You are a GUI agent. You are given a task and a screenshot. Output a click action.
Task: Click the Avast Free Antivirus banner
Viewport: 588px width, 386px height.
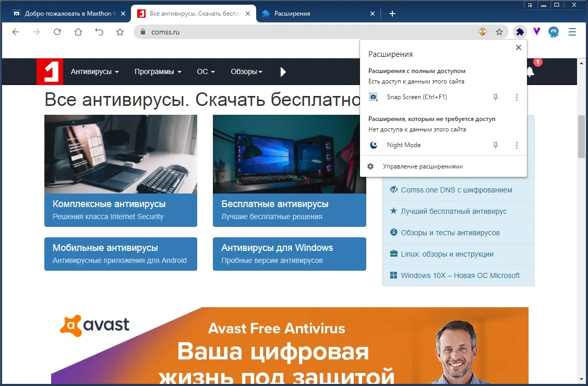[290, 346]
